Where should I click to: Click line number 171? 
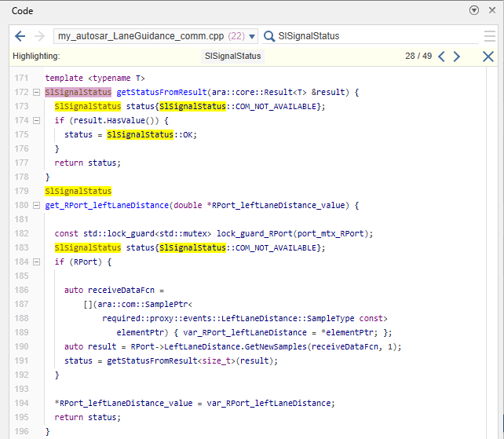pyautogui.click(x=21, y=79)
